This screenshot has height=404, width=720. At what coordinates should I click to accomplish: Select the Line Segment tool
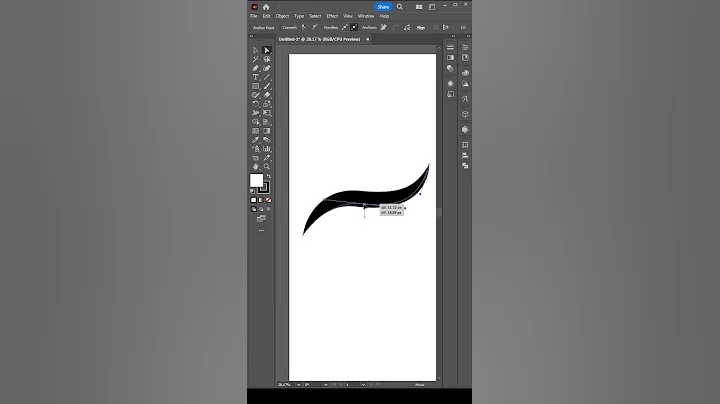(267, 77)
